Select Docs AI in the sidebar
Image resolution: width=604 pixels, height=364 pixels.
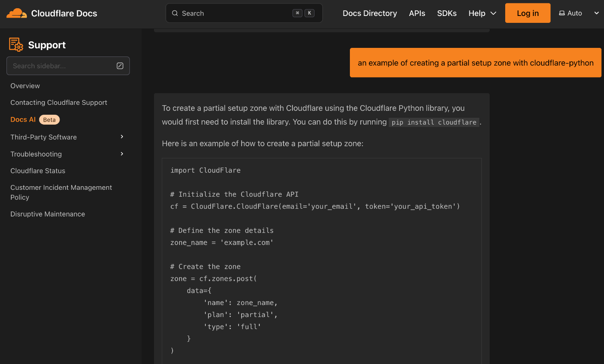tap(23, 119)
